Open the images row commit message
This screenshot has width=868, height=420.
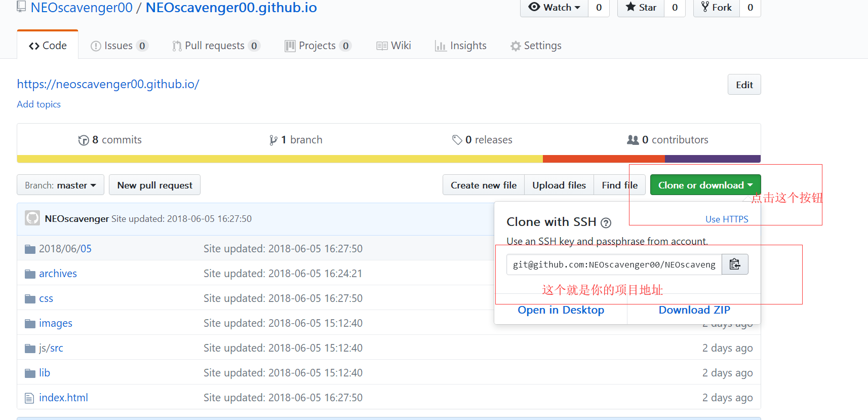283,323
